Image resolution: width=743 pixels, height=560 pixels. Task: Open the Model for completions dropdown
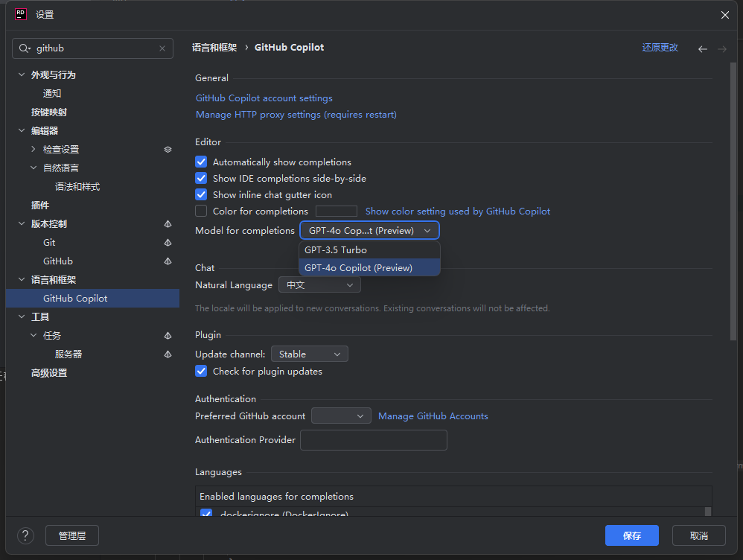(369, 230)
